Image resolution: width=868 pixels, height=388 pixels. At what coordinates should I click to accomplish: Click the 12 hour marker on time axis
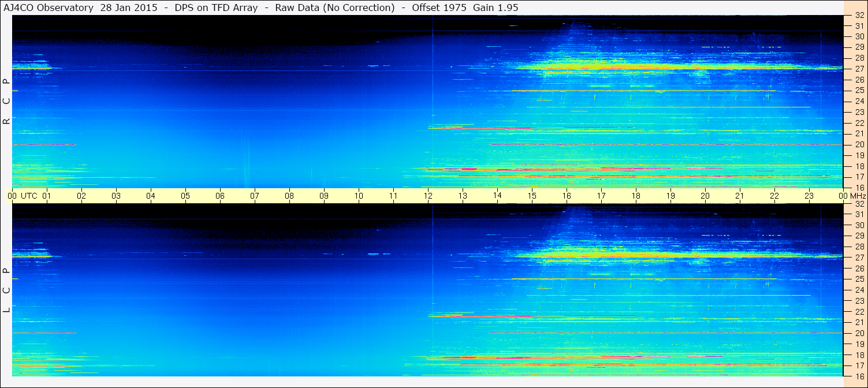click(428, 196)
